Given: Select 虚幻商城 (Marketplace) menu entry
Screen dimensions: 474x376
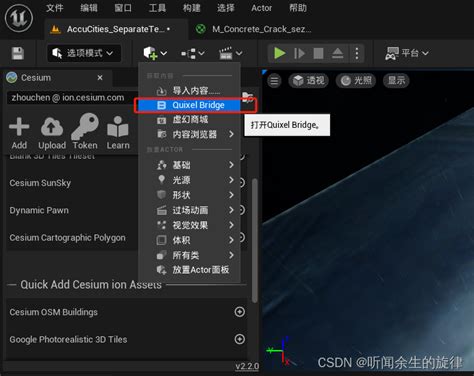Looking at the screenshot, I should click(x=189, y=119).
